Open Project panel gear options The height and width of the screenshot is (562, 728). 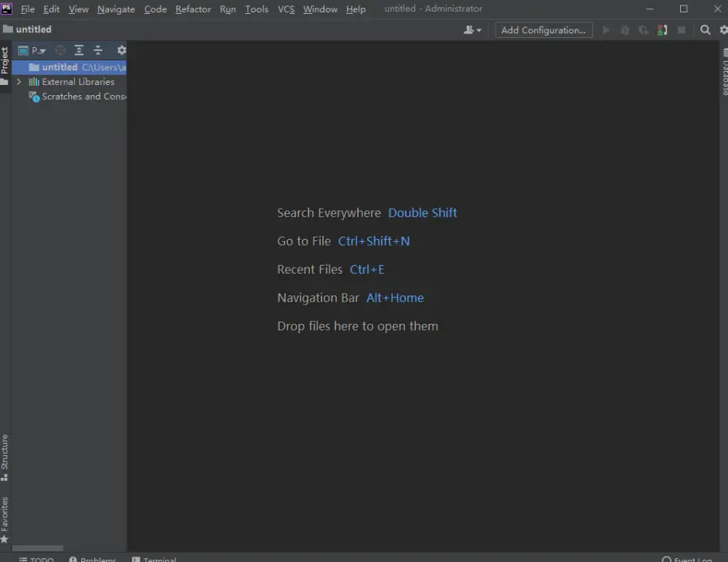[x=121, y=50]
